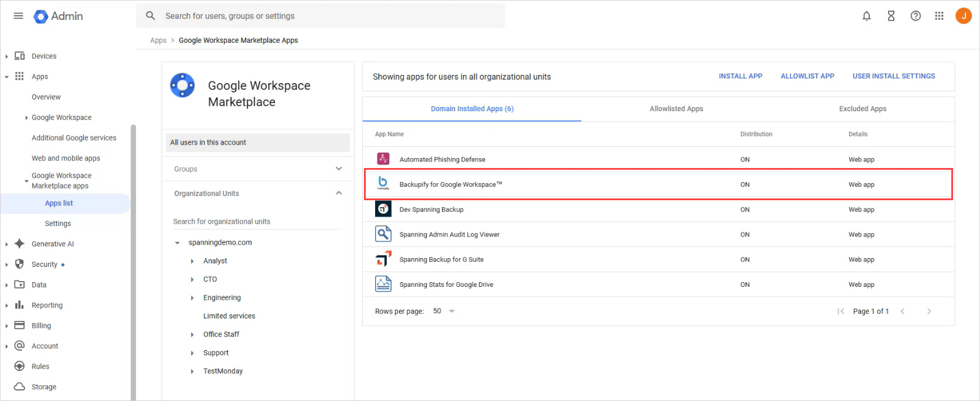Image resolution: width=980 pixels, height=401 pixels.
Task: Click Search for organizational units field
Action: [x=258, y=221]
